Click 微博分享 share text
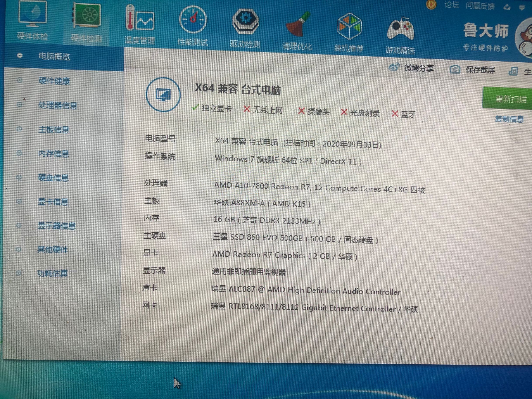Screen dimensions: 532x399 coord(419,68)
